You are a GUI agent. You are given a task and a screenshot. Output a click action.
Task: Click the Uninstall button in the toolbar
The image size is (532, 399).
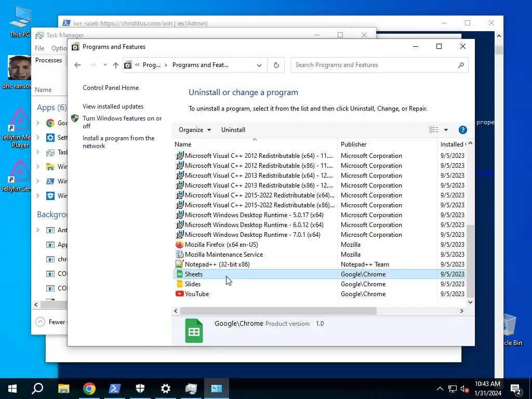pos(233,130)
